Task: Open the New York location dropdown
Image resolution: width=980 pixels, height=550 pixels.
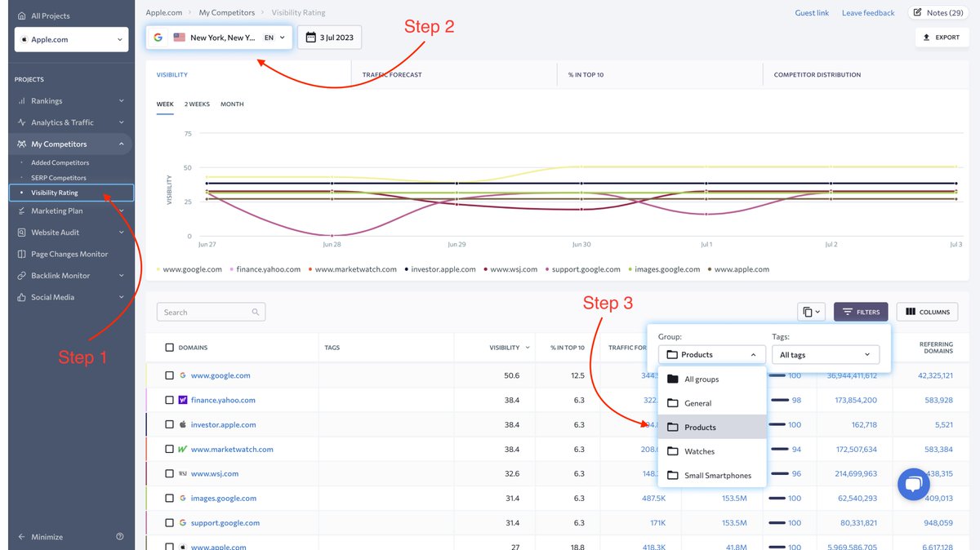Action: (219, 38)
